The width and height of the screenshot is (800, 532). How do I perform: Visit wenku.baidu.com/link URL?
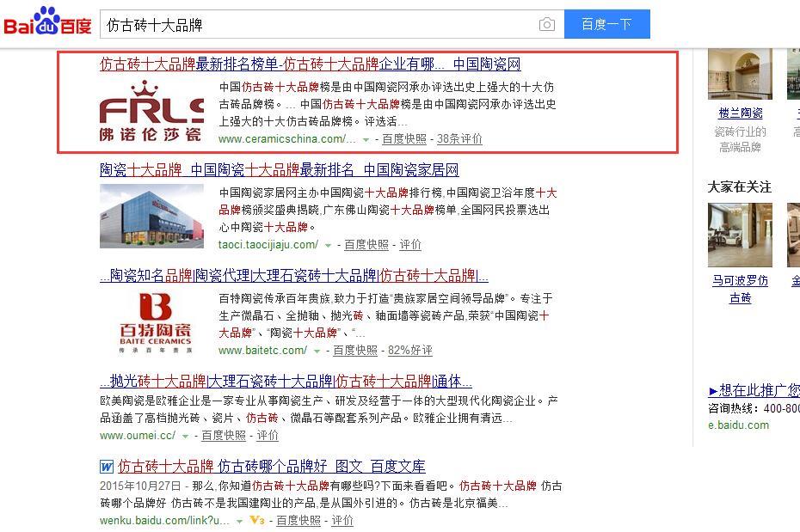point(165,520)
